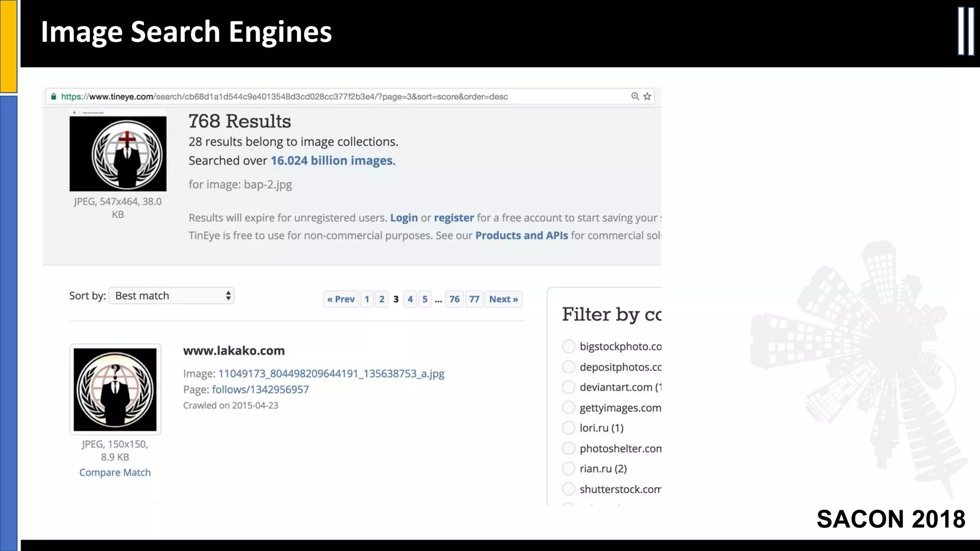Go to results page 77
This screenshot has width=980, height=551.
click(474, 299)
